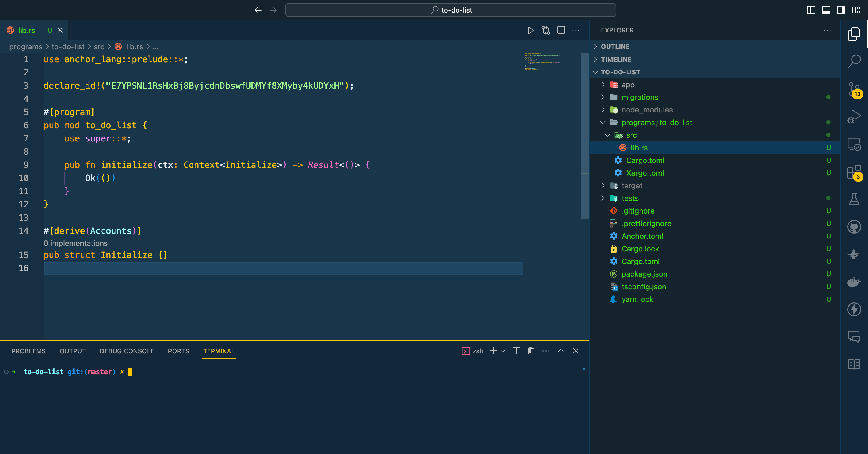Screen dimensions: 868x454
Task: Split the editor right
Action: 561,30
